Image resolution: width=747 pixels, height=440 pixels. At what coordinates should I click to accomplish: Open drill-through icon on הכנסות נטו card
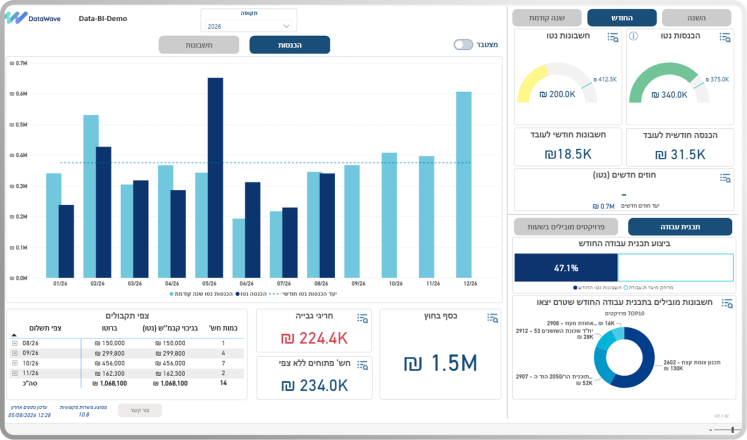(725, 37)
